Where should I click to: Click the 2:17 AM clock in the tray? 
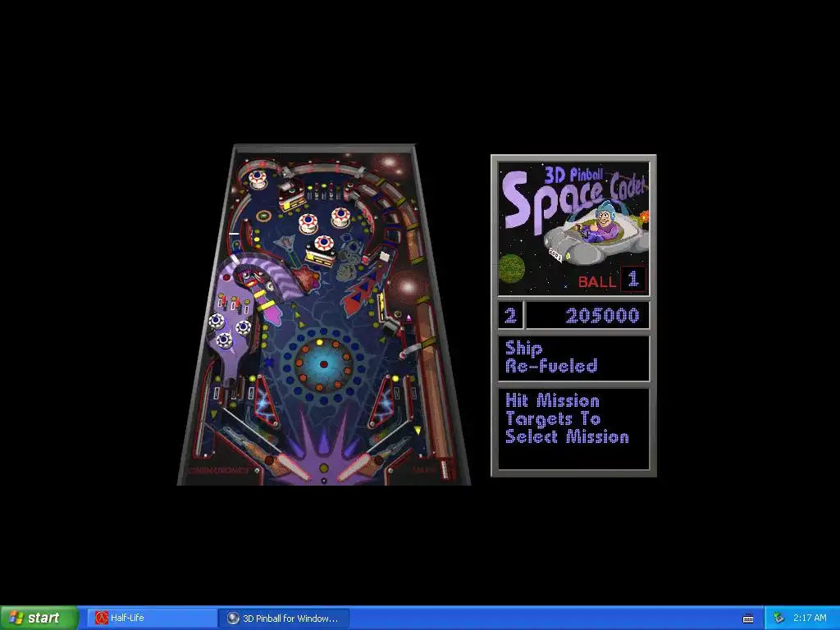tap(810, 619)
